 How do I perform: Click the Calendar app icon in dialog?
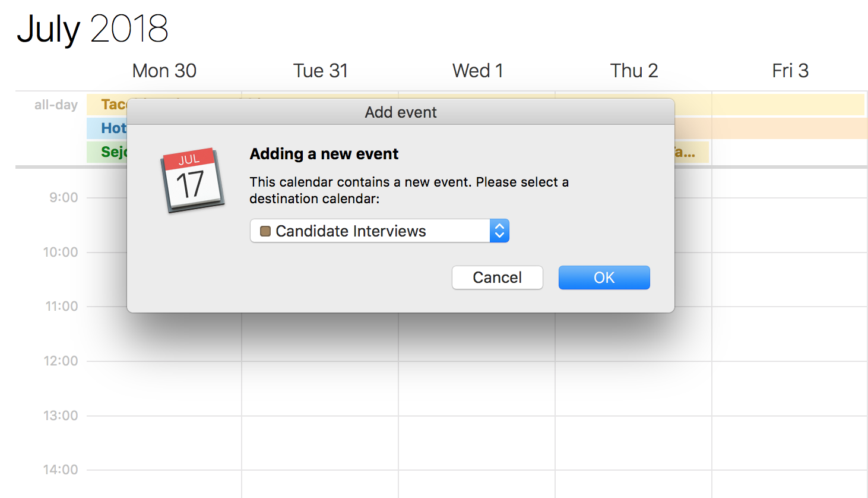192,179
